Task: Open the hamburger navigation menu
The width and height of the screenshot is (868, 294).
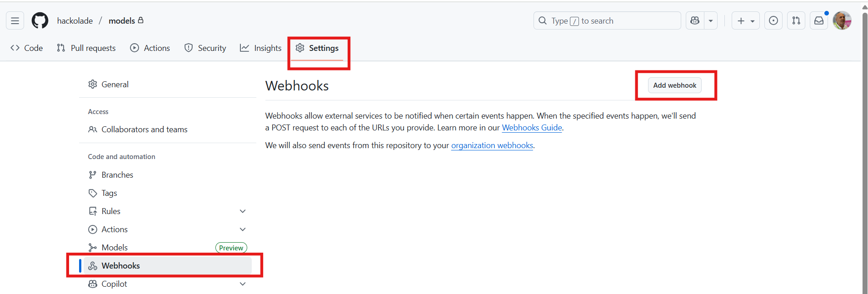Action: 15,21
